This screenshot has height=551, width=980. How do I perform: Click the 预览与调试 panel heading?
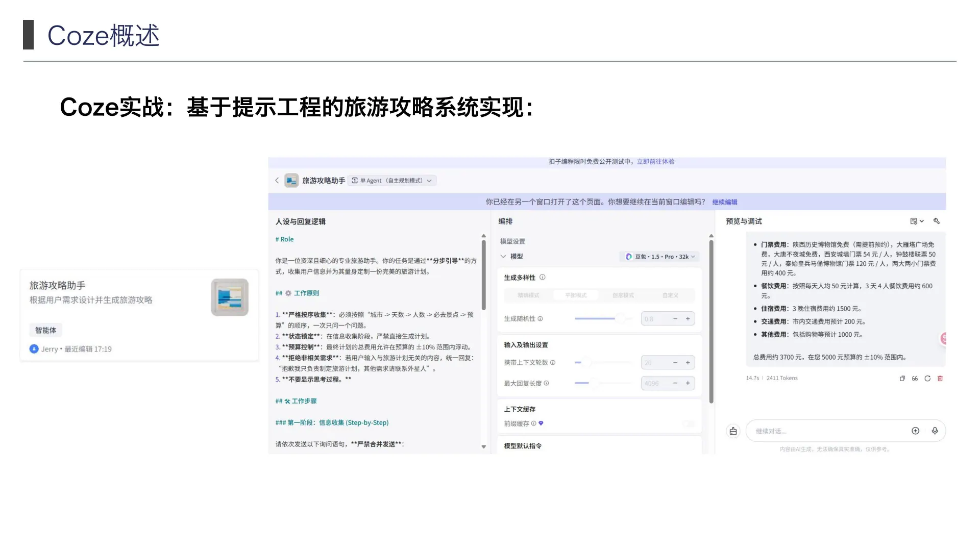coord(744,221)
